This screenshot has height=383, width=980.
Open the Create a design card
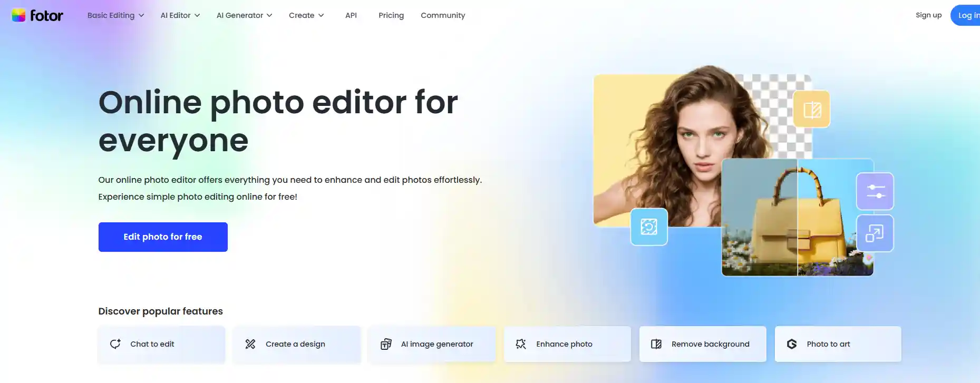[297, 344]
